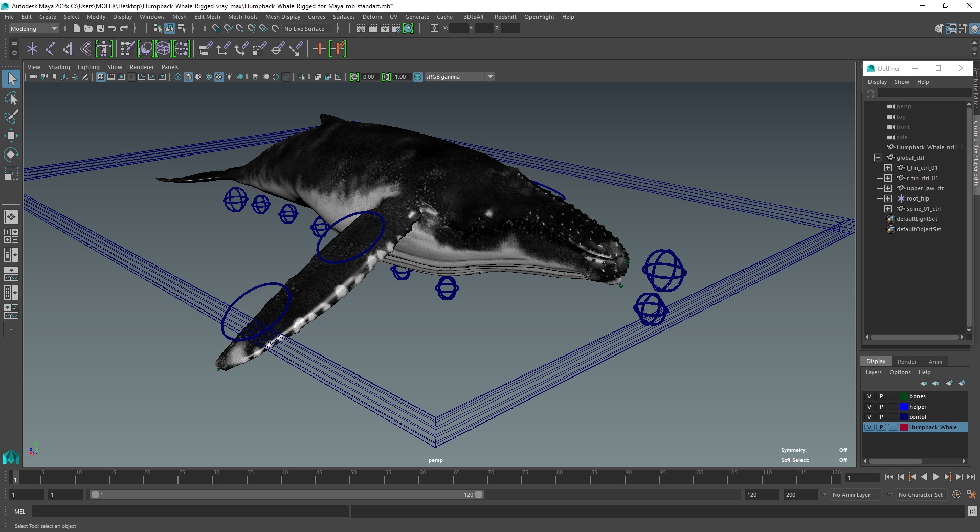The width and height of the screenshot is (980, 532).
Task: Click the Undo arrow icon
Action: 112,29
